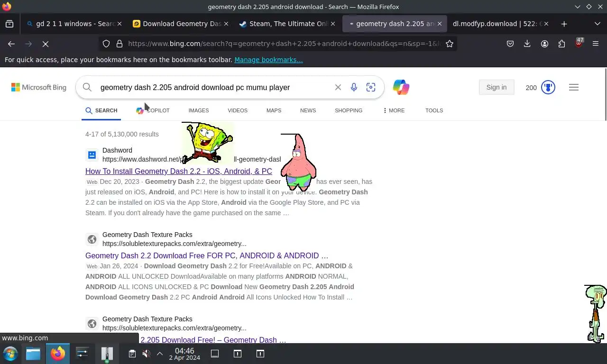Click the Bing Sign in button

click(x=497, y=87)
